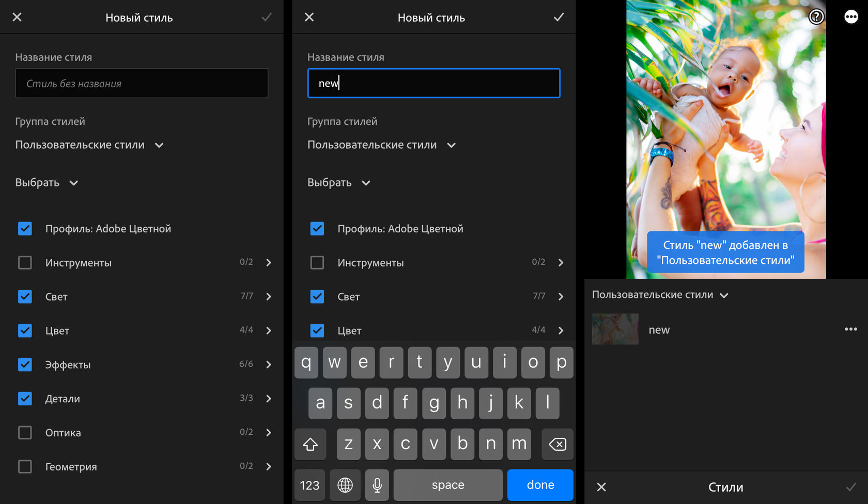This screenshot has height=504, width=868.
Task: Expand left Геометрия chevron
Action: (269, 467)
